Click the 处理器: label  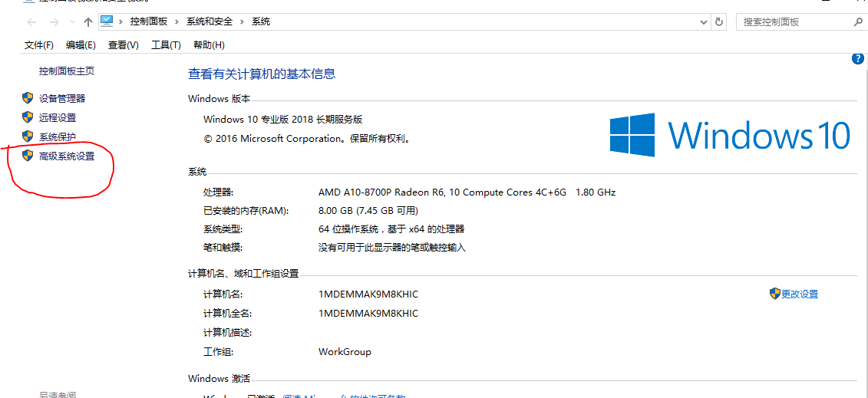219,192
